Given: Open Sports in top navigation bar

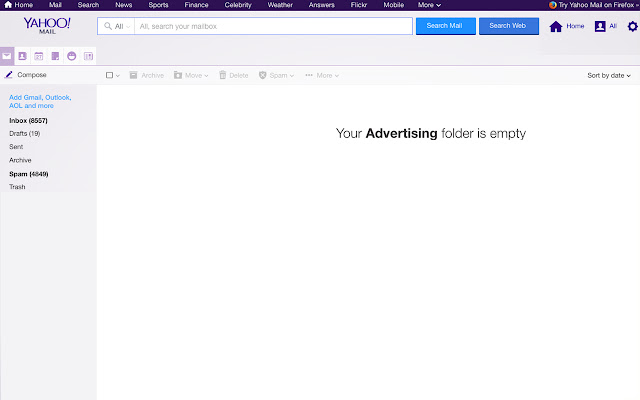Looking at the screenshot, I should [x=158, y=5].
